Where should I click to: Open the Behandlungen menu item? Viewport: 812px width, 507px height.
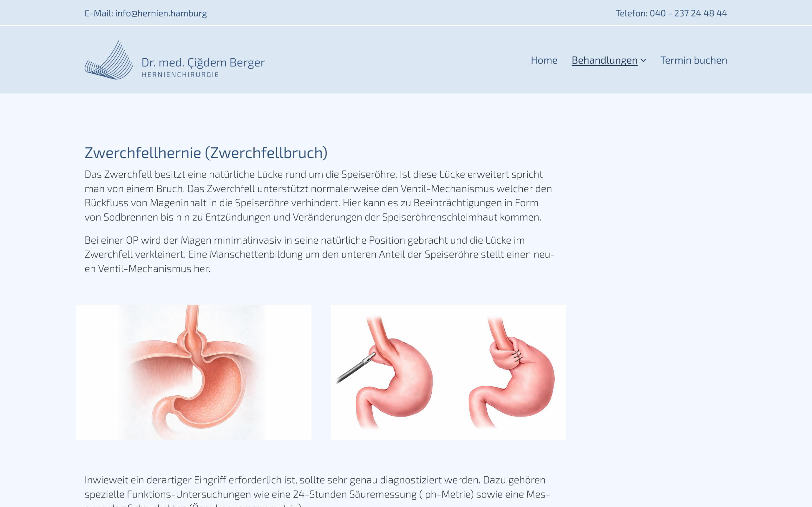[x=604, y=60]
